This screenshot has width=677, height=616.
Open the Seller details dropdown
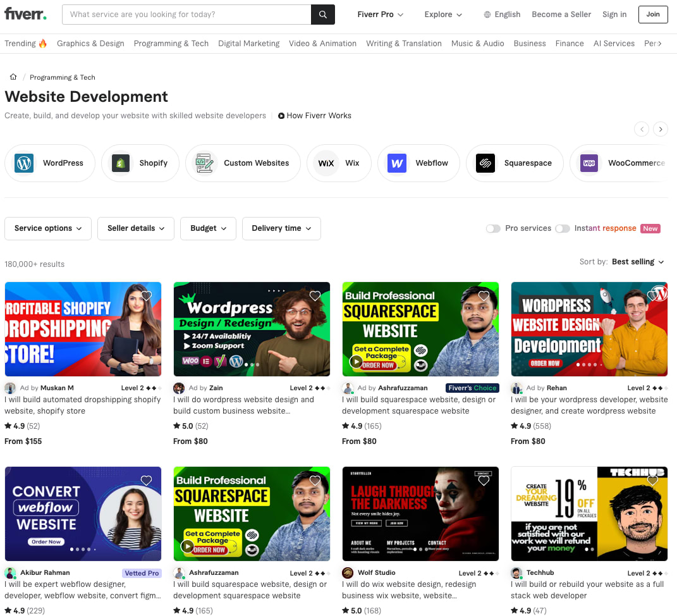click(136, 228)
